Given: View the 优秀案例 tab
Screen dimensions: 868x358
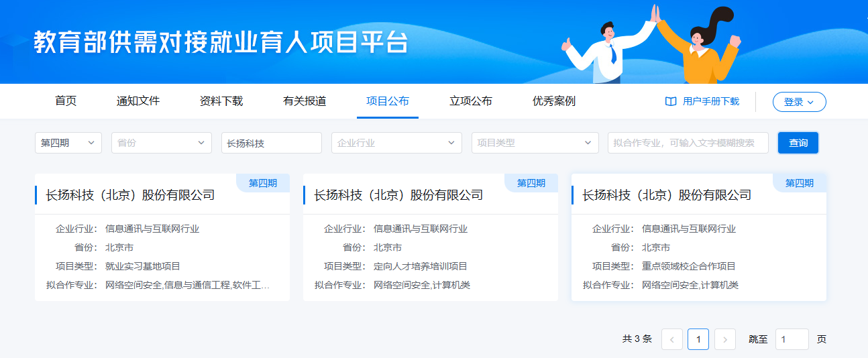Looking at the screenshot, I should tap(554, 101).
